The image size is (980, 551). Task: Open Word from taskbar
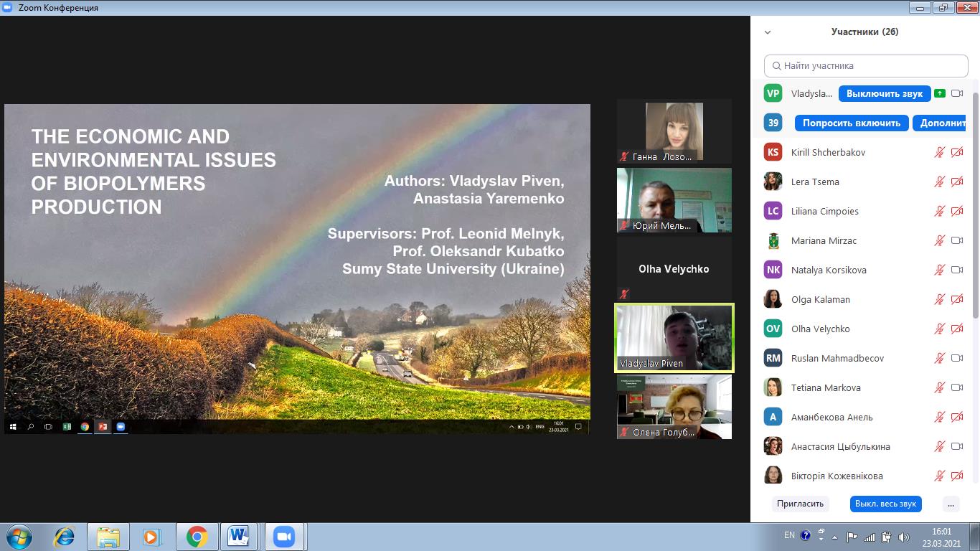pyautogui.click(x=240, y=537)
